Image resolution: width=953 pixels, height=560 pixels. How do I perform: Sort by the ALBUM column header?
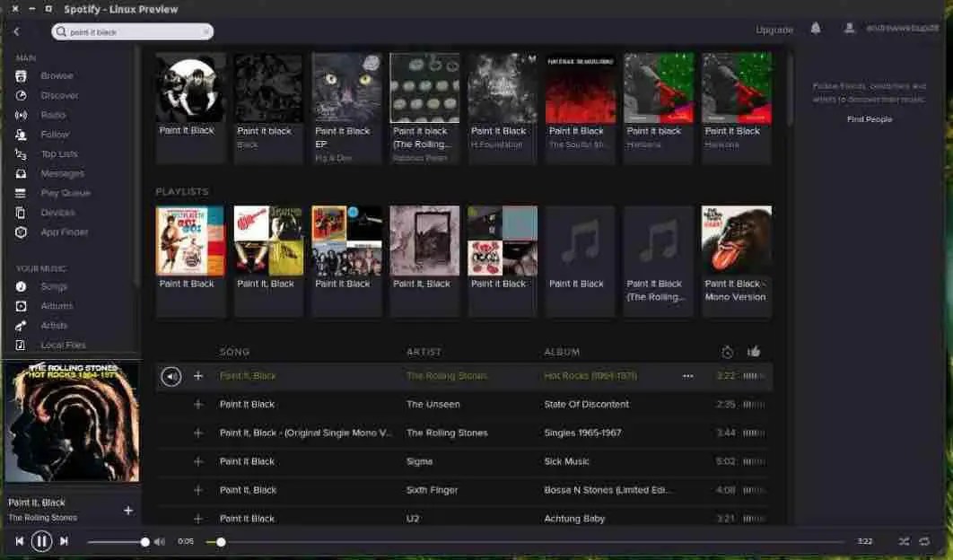pyautogui.click(x=562, y=352)
